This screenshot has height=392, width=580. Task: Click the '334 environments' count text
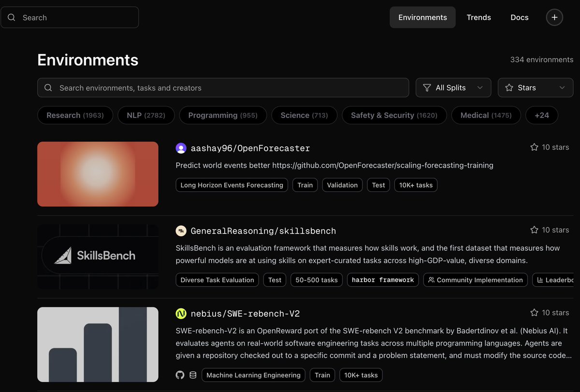click(x=542, y=60)
